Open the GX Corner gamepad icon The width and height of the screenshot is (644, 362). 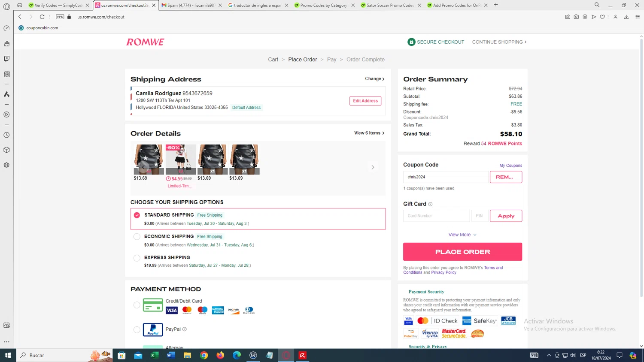[x=20, y=5]
